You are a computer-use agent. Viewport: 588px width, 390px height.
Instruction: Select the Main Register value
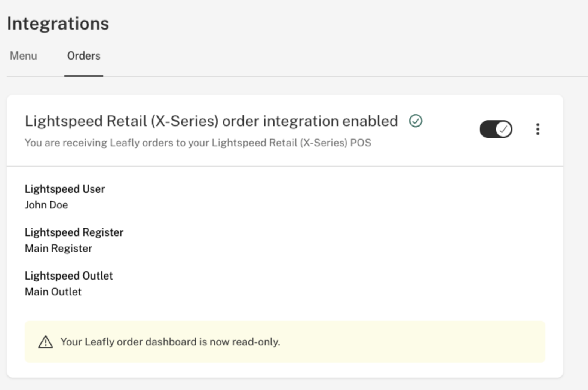coord(58,249)
